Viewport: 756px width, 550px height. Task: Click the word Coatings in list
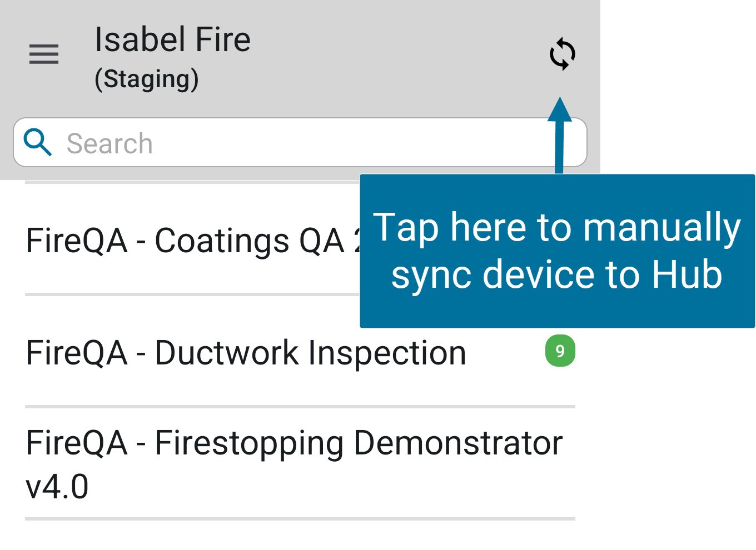pyautogui.click(x=221, y=241)
